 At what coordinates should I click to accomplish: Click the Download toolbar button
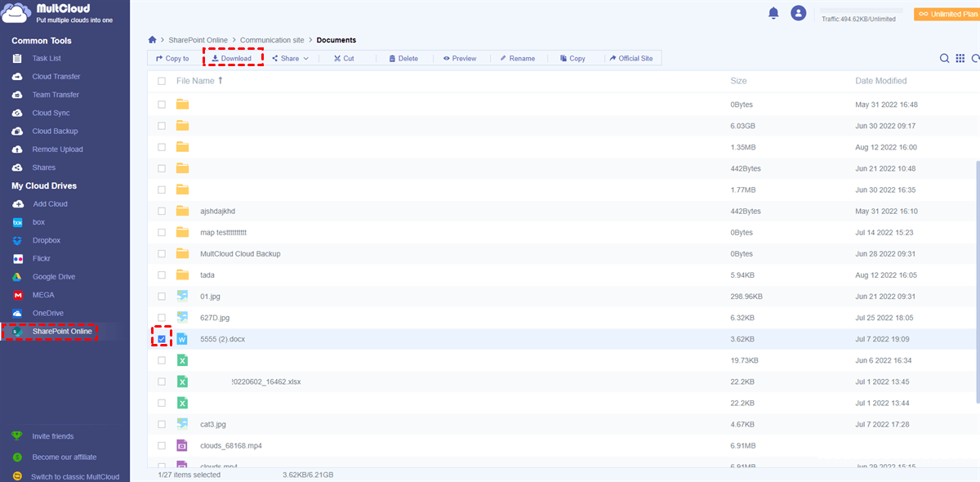(x=231, y=59)
